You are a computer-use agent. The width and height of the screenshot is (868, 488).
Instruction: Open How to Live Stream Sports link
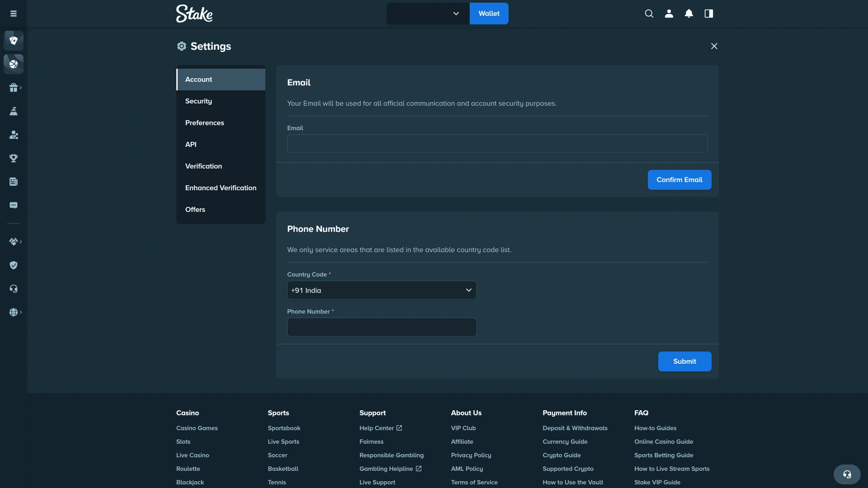click(x=672, y=469)
